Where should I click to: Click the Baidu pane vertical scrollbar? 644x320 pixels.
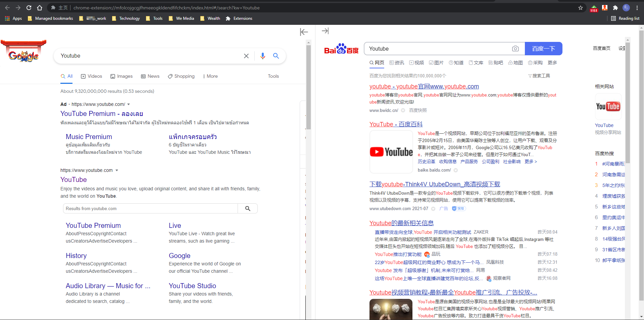click(x=628, y=103)
